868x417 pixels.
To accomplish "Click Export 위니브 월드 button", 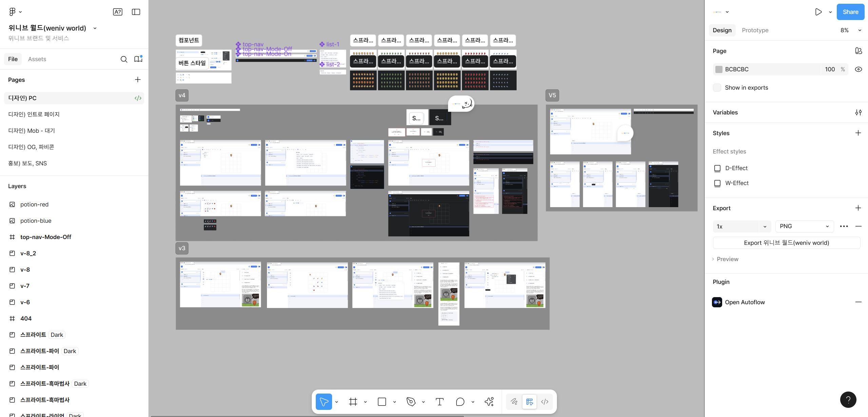I will coord(786,243).
